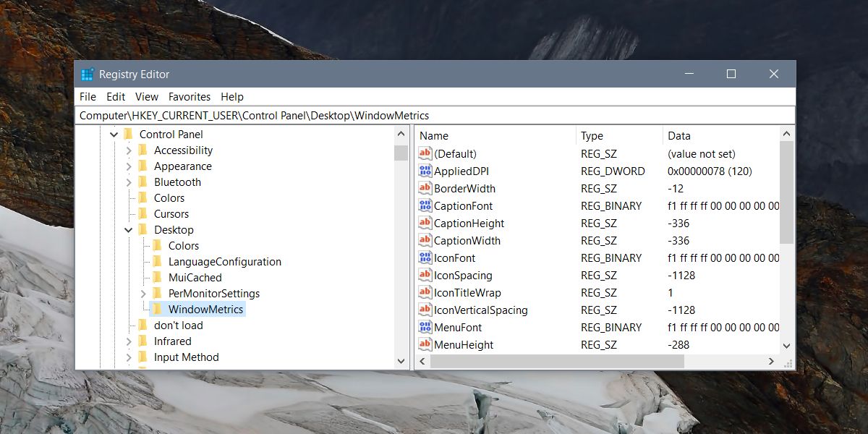Viewport: 868px width, 434px height.
Task: Click the MenuFont binary value icon
Action: (425, 327)
